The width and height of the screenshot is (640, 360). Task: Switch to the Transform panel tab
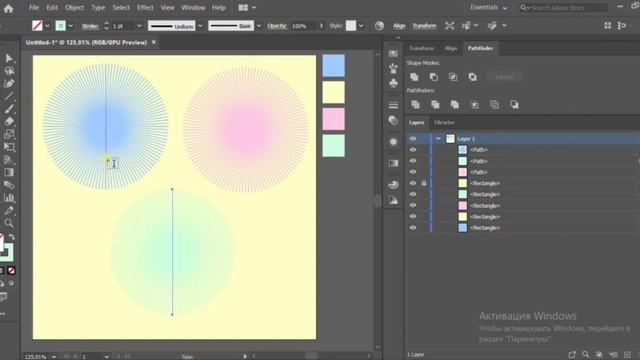click(422, 48)
